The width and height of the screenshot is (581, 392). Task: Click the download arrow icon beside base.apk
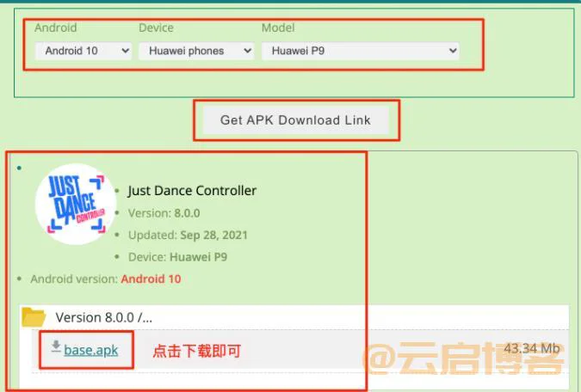(56, 346)
